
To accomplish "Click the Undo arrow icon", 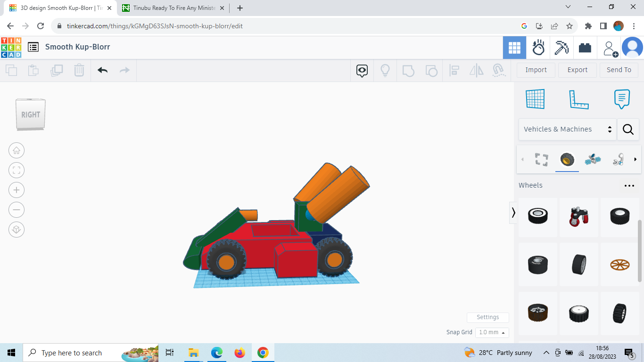I will [102, 70].
